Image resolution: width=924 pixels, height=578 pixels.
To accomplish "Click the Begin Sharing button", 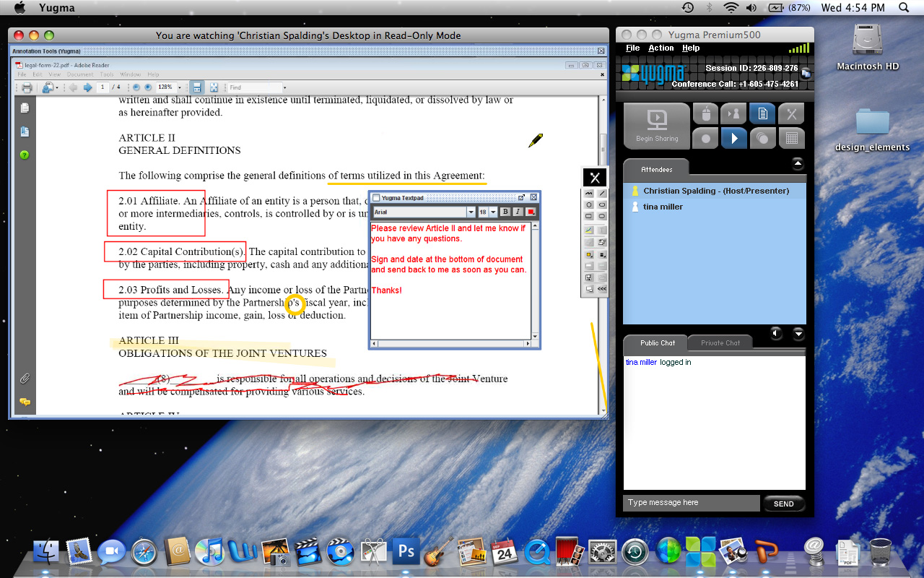I will click(x=657, y=126).
